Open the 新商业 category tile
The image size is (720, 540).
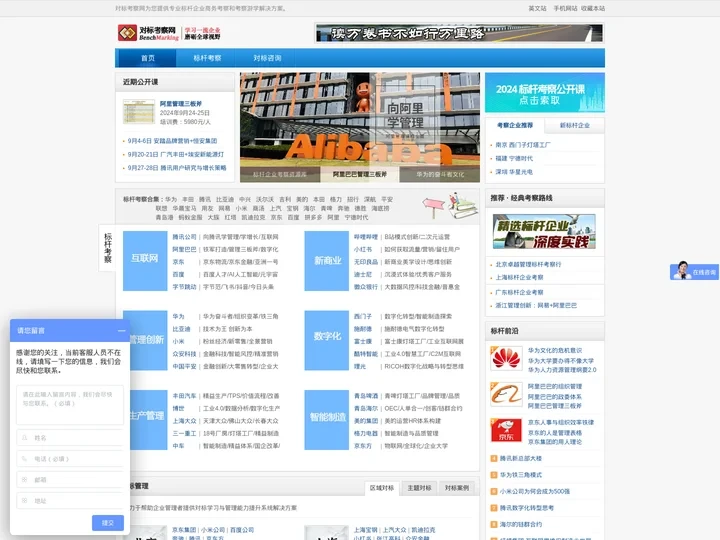(x=326, y=261)
